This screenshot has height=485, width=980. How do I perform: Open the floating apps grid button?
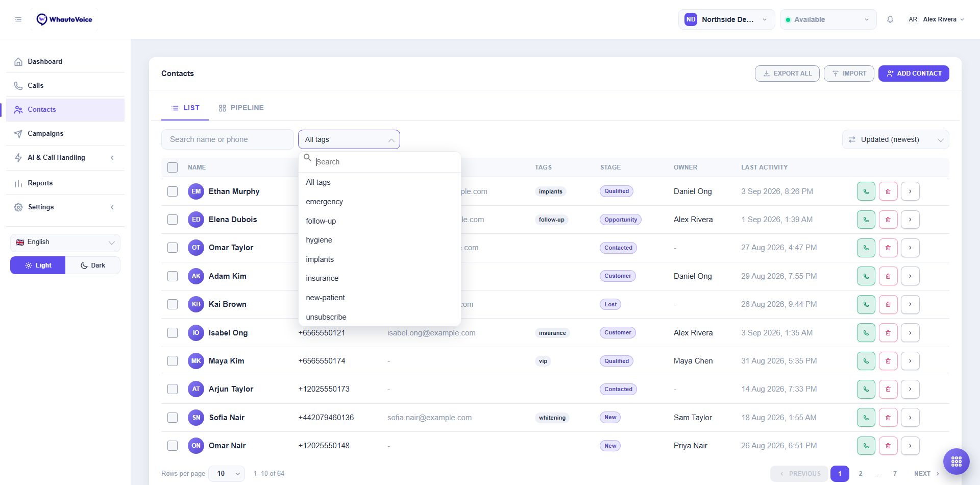(x=957, y=462)
